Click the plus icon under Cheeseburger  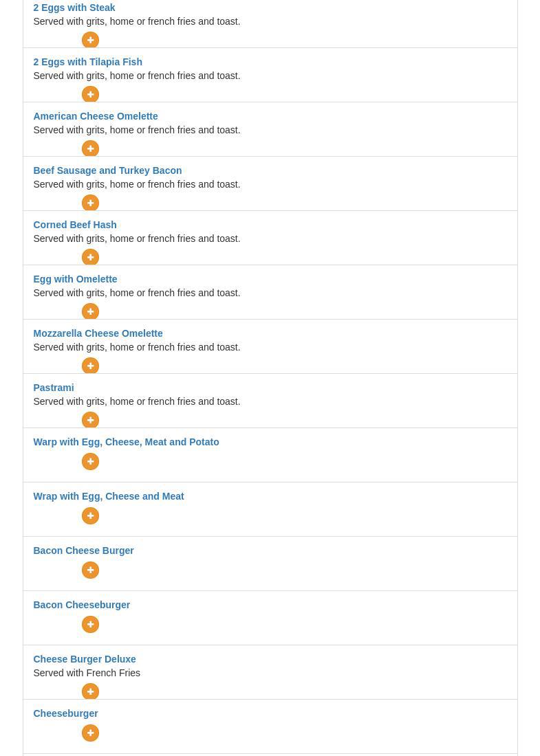pyautogui.click(x=90, y=733)
